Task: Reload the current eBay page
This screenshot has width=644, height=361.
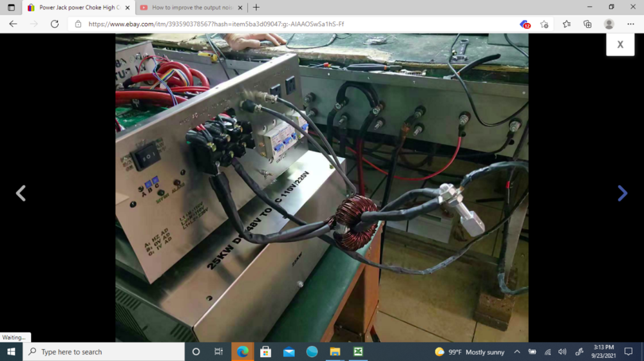Action: [x=55, y=24]
